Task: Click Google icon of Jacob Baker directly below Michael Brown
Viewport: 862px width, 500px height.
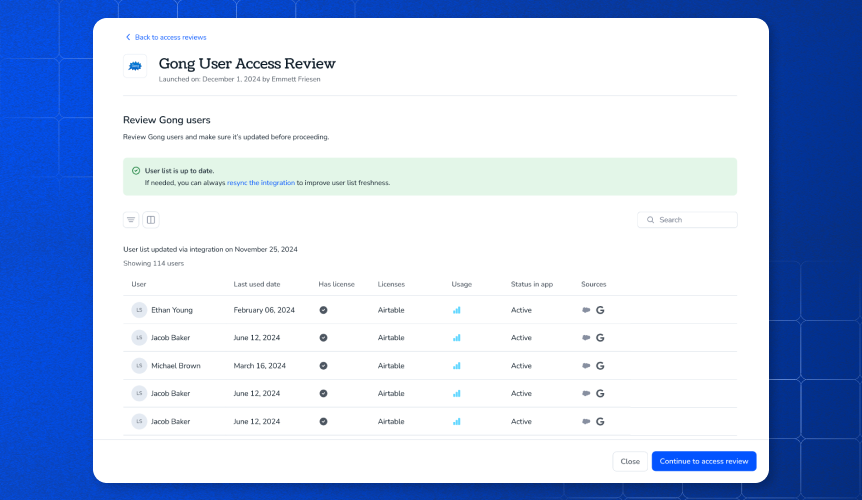Action: tap(600, 393)
